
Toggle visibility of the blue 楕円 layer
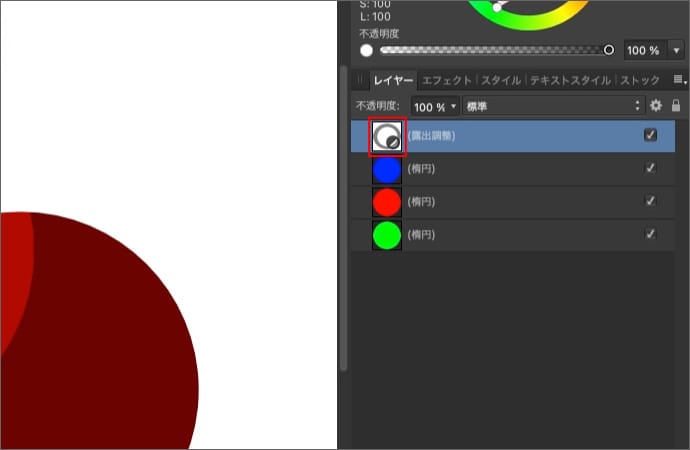pyautogui.click(x=651, y=169)
